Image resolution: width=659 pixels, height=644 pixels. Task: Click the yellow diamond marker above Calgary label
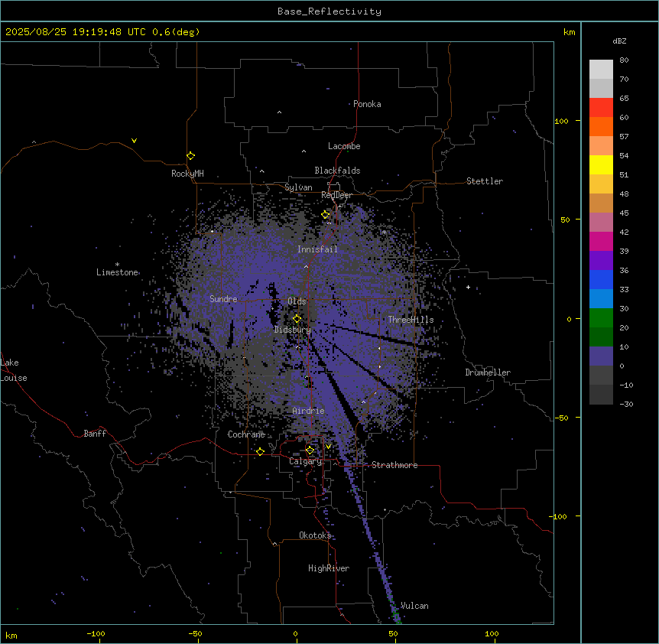click(x=310, y=450)
